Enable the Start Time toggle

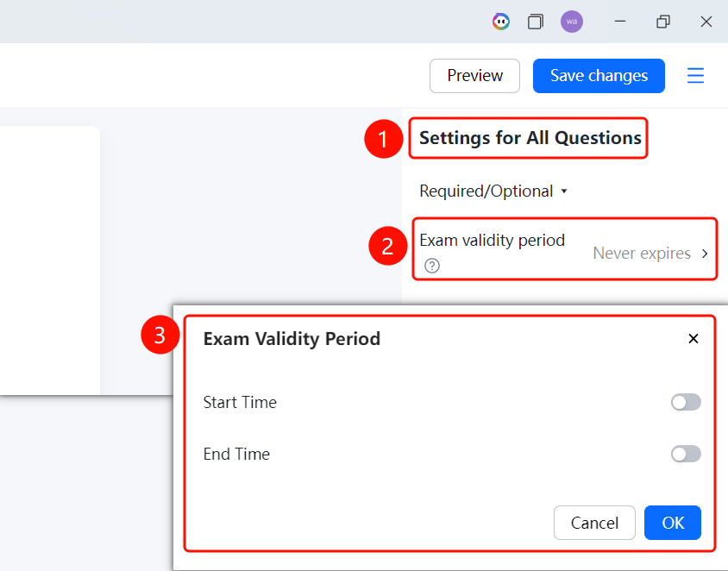(686, 402)
